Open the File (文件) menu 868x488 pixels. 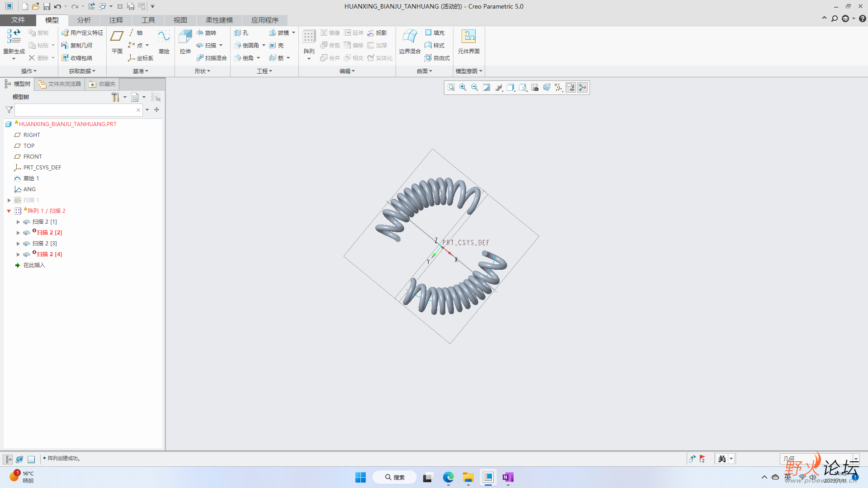(x=18, y=20)
